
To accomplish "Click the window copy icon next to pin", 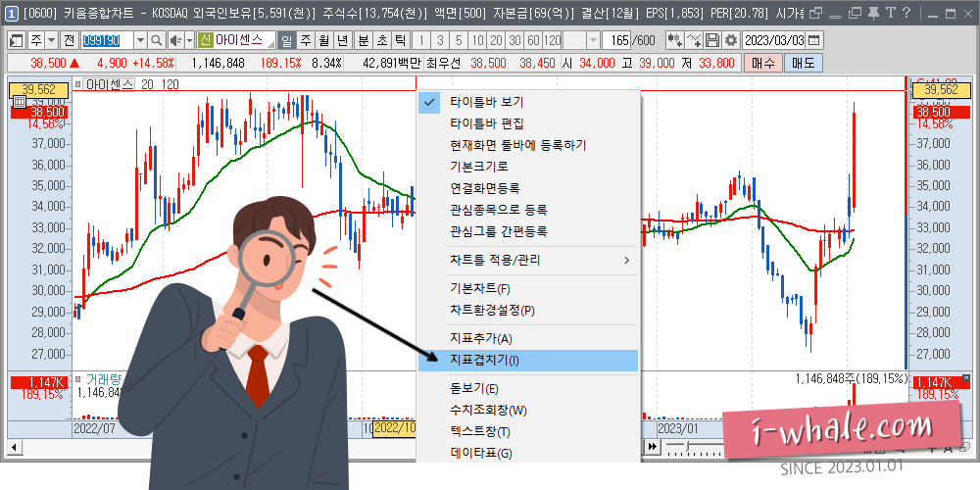I will 856,13.
